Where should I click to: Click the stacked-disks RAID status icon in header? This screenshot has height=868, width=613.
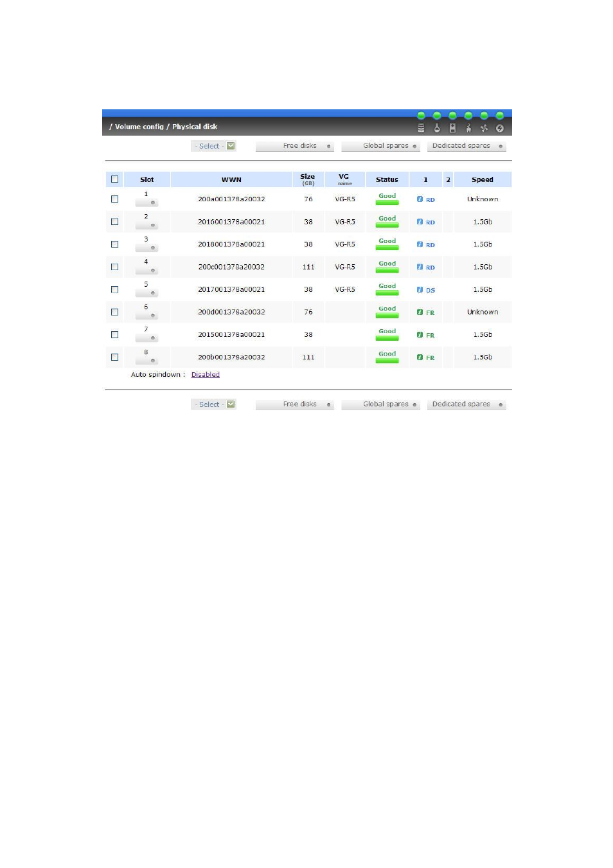coord(421,128)
